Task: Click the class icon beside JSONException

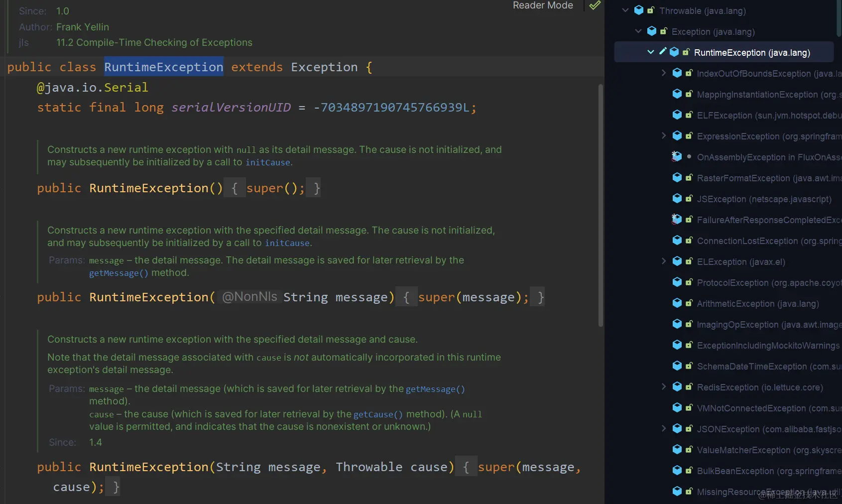Action: (x=677, y=428)
